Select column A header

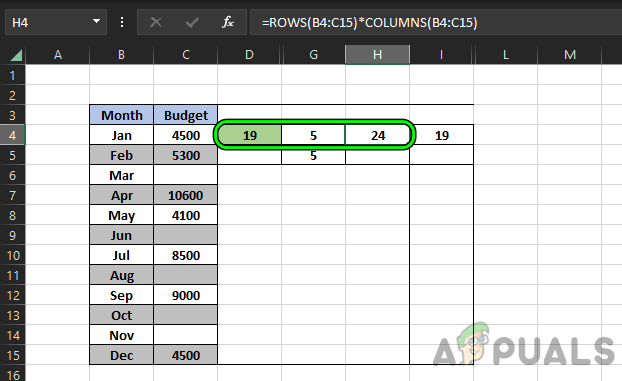coord(58,54)
